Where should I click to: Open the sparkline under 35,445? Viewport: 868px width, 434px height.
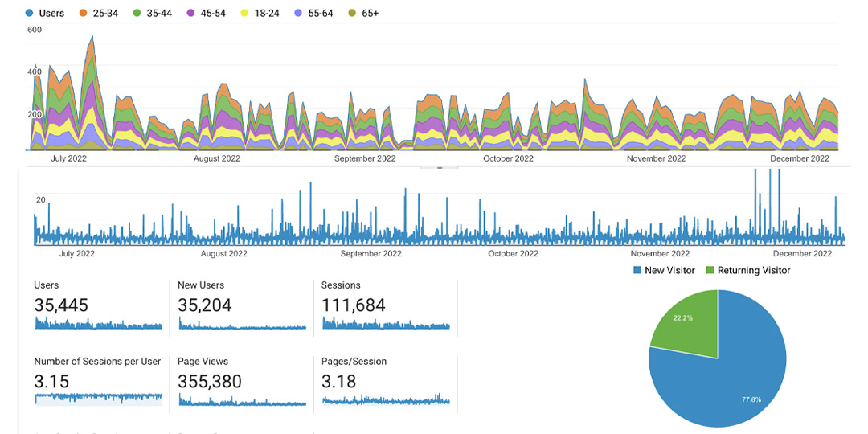[x=99, y=323]
